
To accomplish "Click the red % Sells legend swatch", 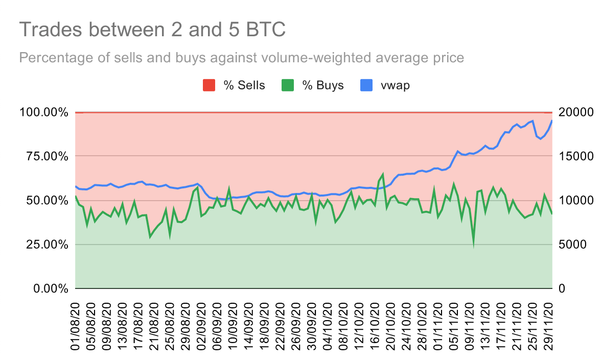I will tap(209, 85).
